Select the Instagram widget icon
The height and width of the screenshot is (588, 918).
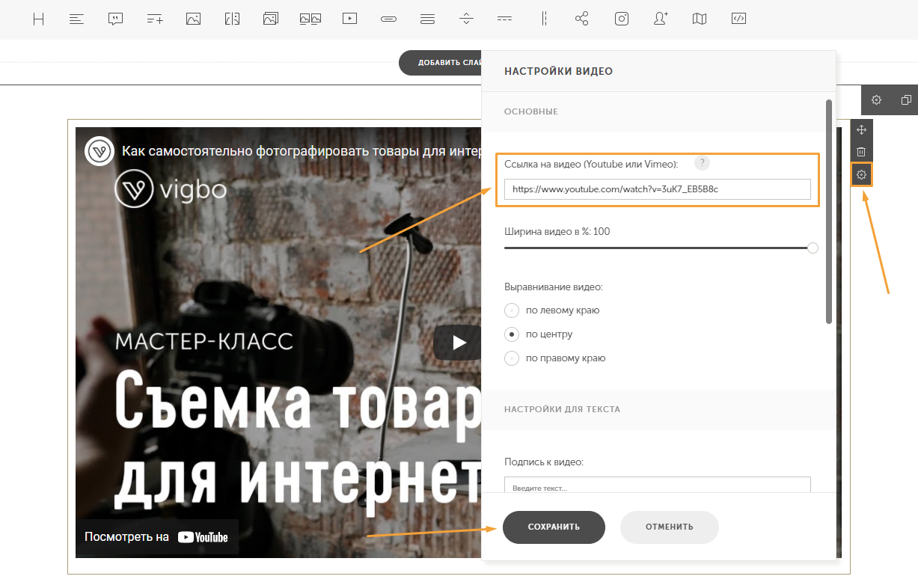(622, 19)
